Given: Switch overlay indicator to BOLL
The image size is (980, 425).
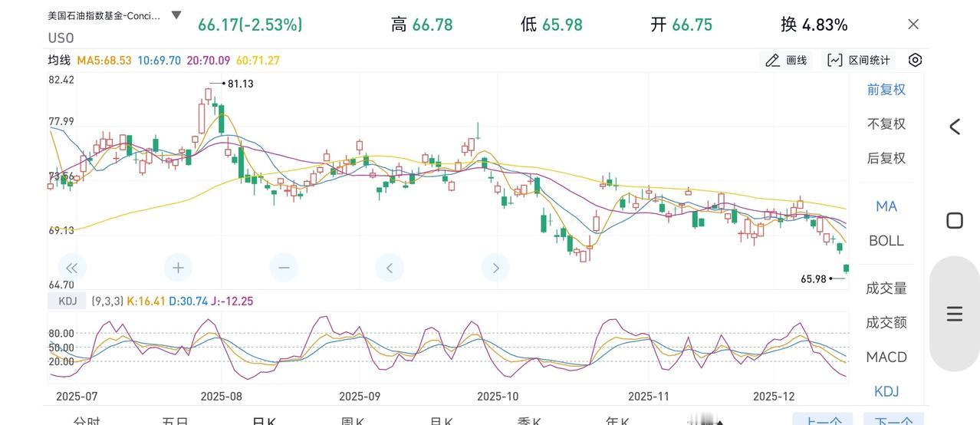Looking at the screenshot, I should pyautogui.click(x=886, y=241).
